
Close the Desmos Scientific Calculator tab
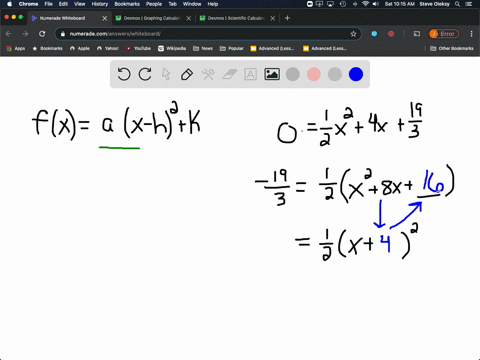pos(273,18)
